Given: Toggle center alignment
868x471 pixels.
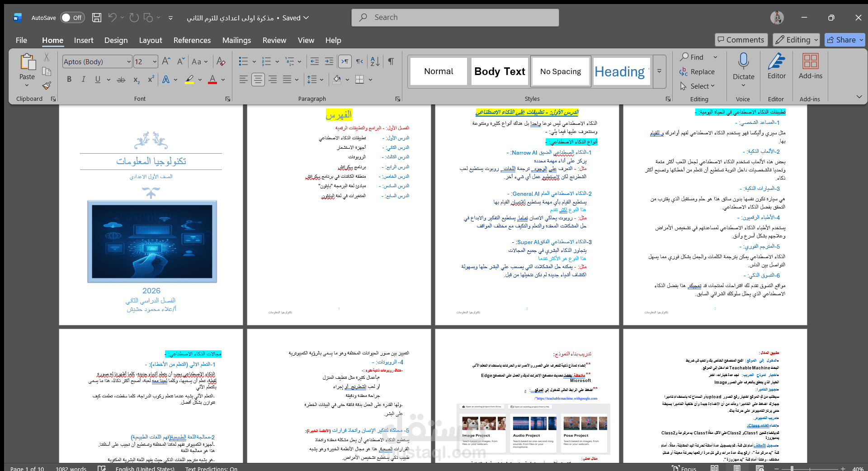Looking at the screenshot, I should 258,80.
